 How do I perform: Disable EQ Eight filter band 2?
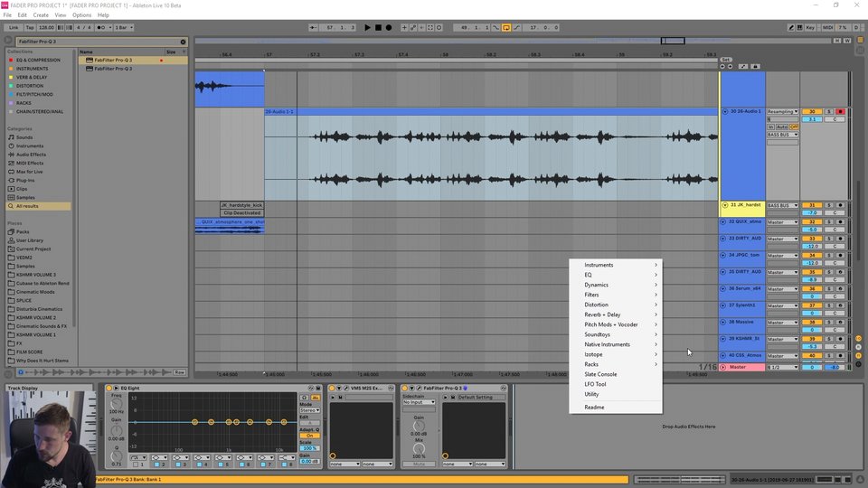click(157, 465)
